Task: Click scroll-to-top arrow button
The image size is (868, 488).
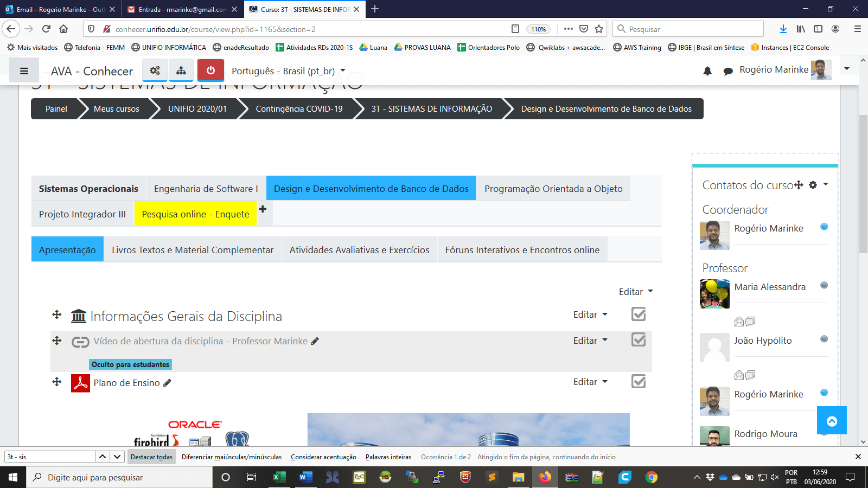Action: [832, 421]
